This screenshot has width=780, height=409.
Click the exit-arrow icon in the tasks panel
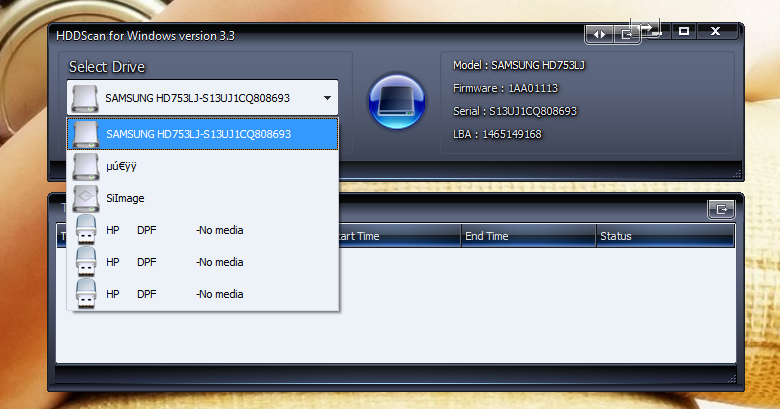click(x=721, y=209)
